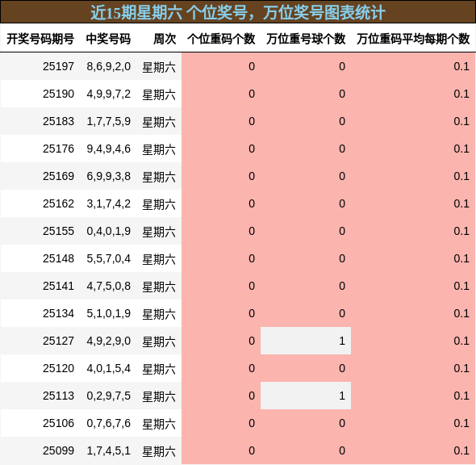
Task: Select winning numbers 5,5,7,0,4
Action: point(109,258)
